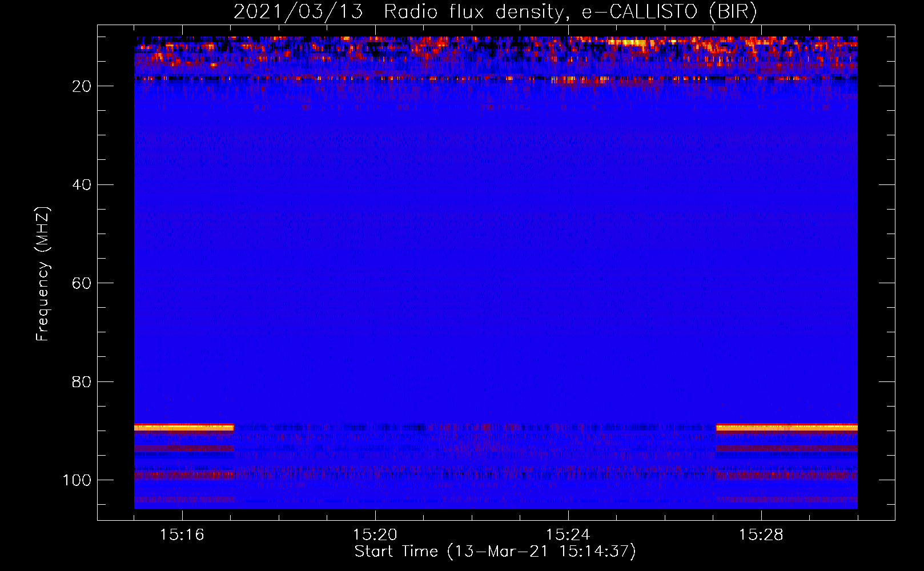The image size is (924, 571).
Task: Select the date '2021/03/13' in the title
Action: [298, 12]
